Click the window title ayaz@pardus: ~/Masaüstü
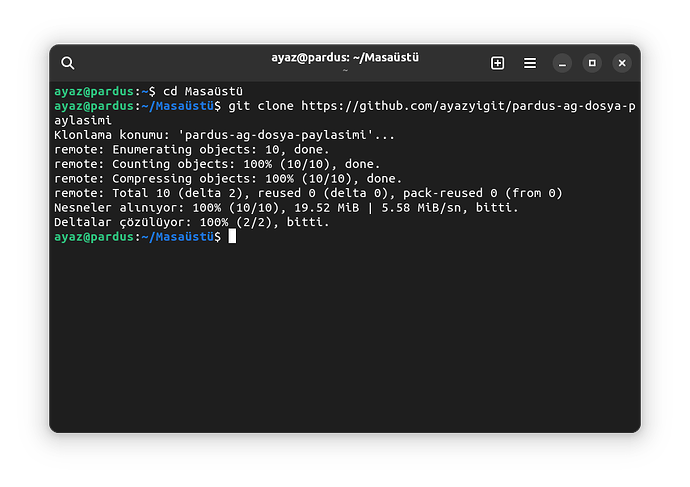 [344, 58]
